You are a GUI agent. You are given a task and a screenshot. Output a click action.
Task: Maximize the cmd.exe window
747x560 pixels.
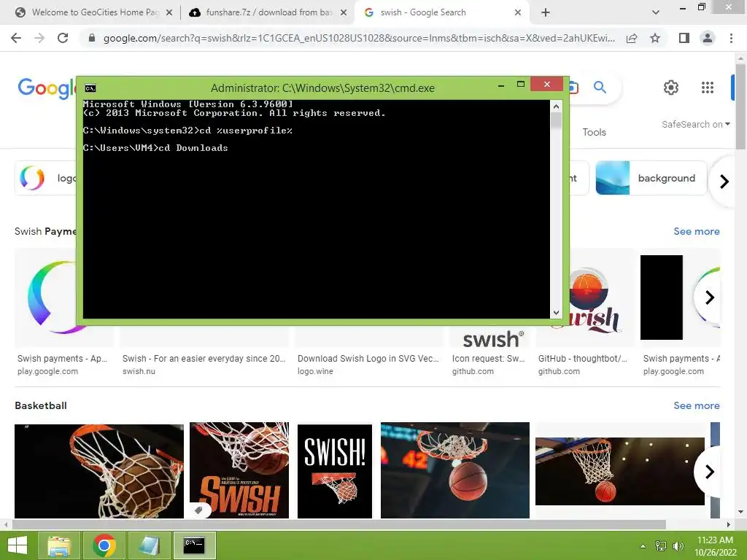click(521, 85)
